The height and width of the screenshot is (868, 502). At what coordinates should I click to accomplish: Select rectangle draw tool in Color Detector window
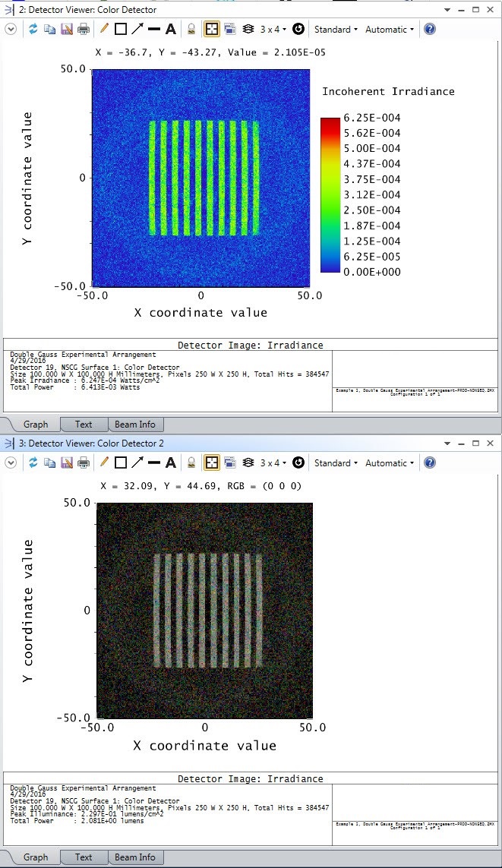click(120, 30)
